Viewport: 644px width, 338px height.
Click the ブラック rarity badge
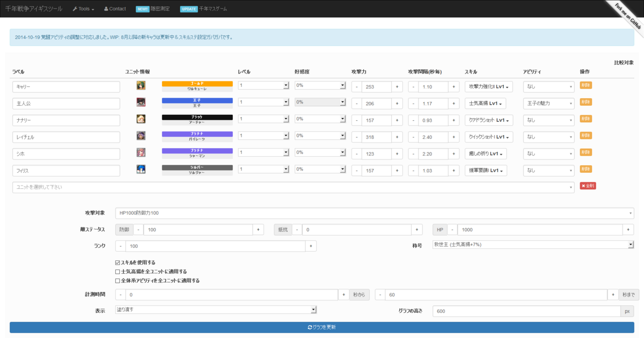tap(197, 117)
